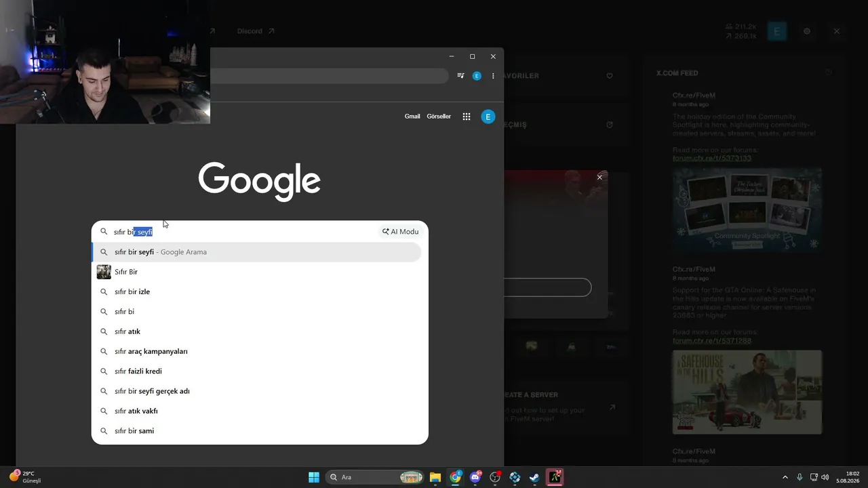Click the microphone tray icon
This screenshot has width=868, height=488.
800,477
